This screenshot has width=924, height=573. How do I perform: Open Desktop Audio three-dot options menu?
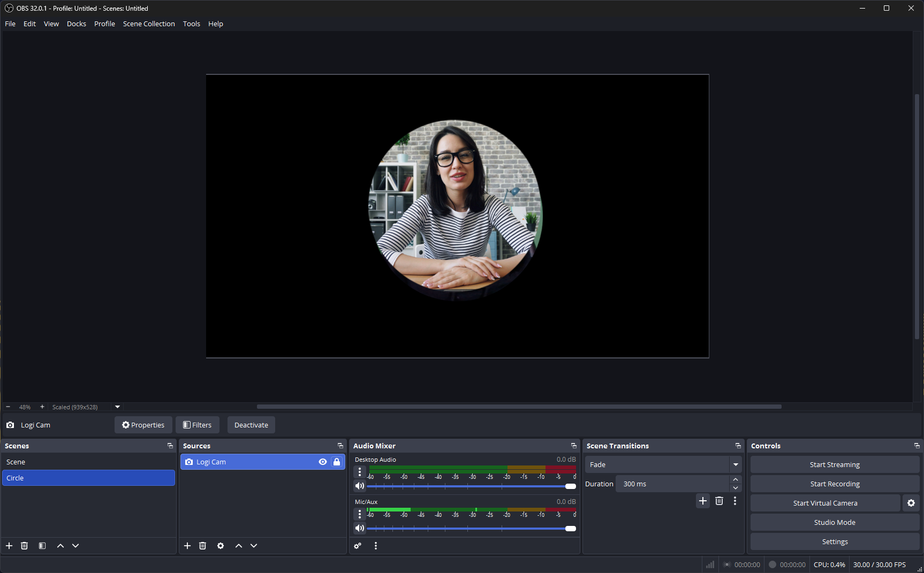(360, 472)
